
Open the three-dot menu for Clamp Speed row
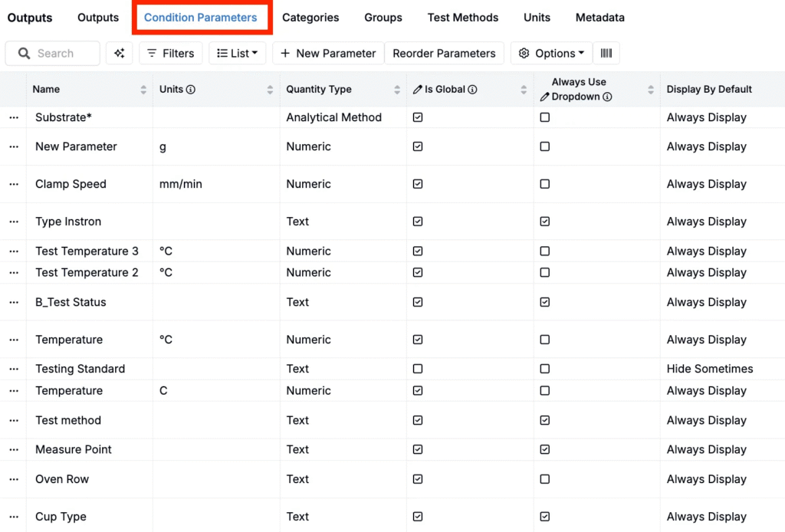pos(13,184)
